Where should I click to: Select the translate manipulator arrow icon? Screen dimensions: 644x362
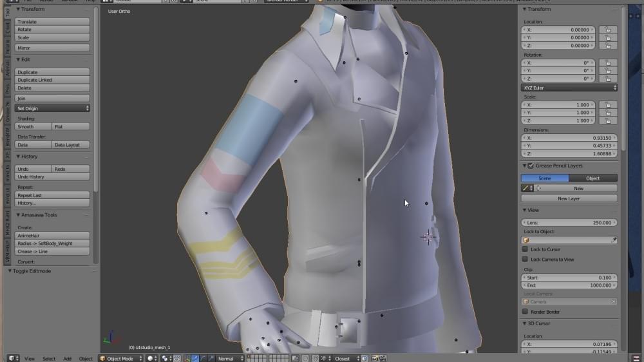coord(194,358)
